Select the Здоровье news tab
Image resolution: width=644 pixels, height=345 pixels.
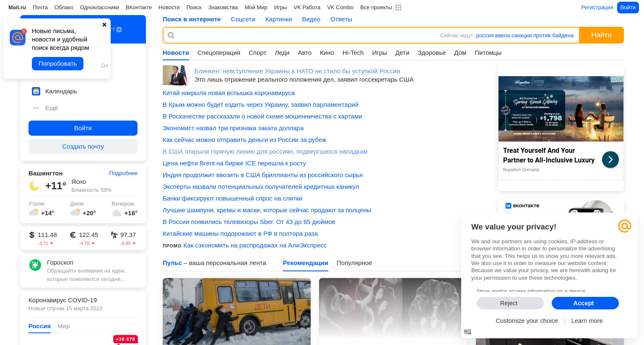point(431,53)
